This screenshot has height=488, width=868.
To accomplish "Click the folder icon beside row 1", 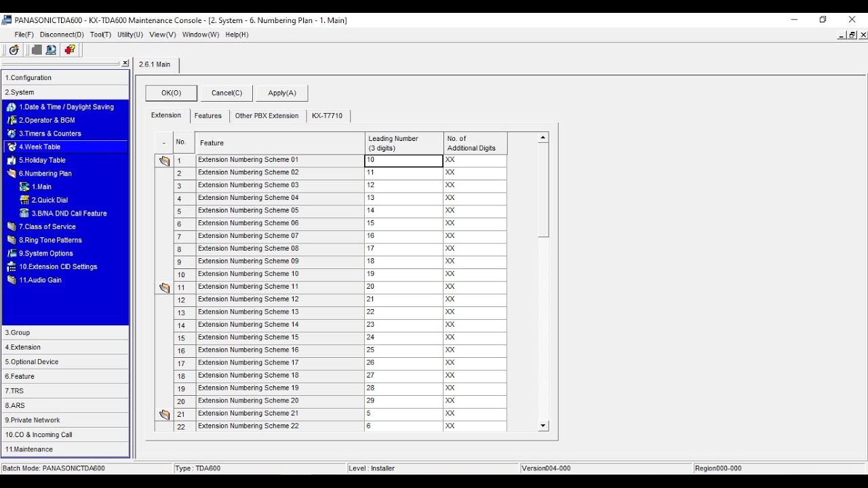I will (x=164, y=161).
